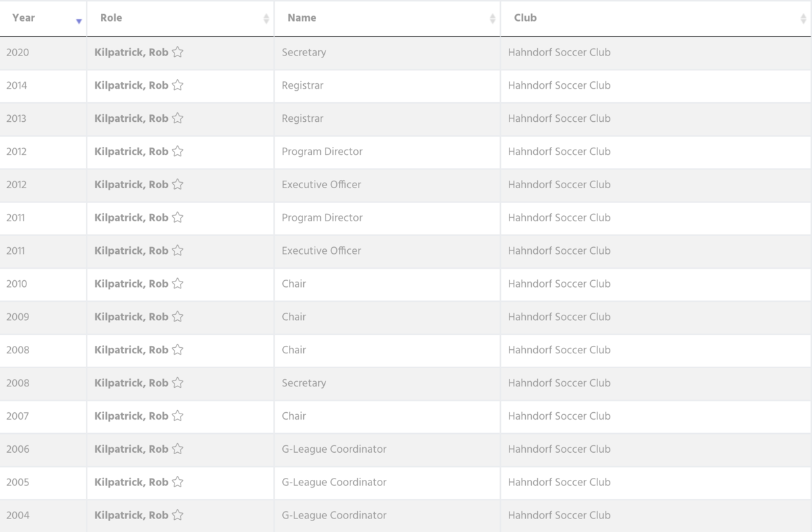Star the 2020 Kilpatrick, Rob row
Screen dimensions: 812x532
pyautogui.click(x=177, y=52)
